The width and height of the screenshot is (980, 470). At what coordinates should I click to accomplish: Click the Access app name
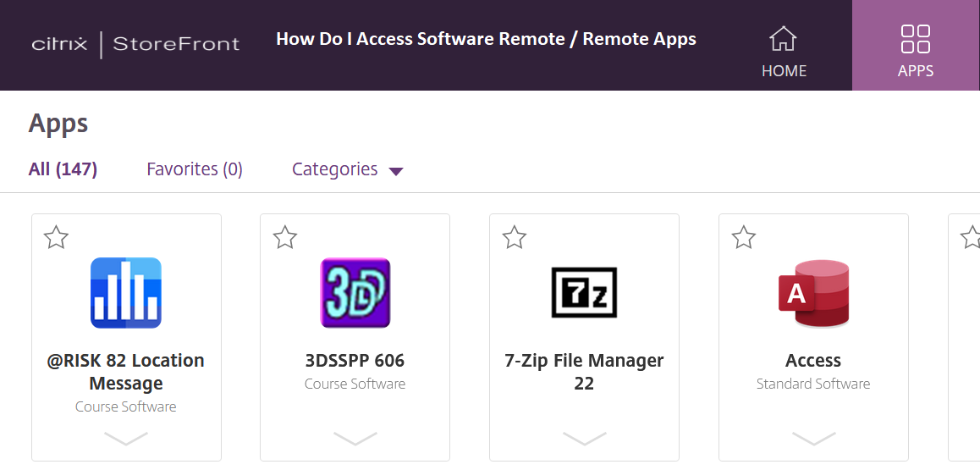pyautogui.click(x=813, y=361)
